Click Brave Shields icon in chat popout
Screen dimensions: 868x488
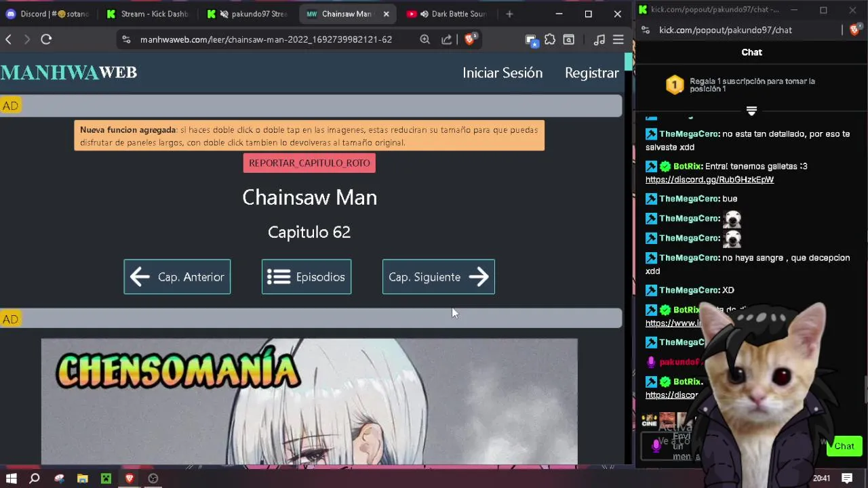(x=854, y=30)
